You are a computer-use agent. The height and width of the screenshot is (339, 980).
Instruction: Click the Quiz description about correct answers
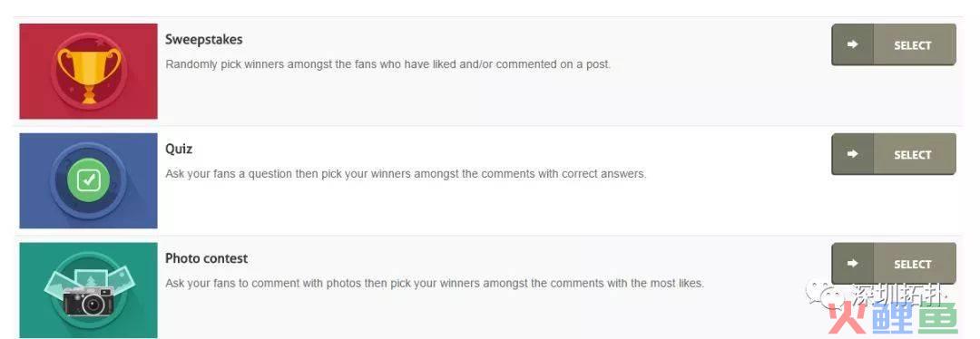(406, 173)
